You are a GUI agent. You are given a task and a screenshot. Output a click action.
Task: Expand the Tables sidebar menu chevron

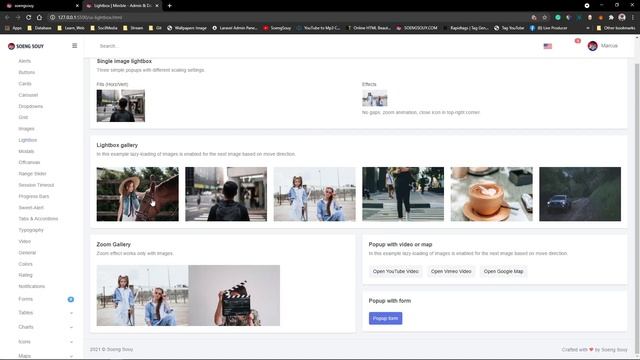tap(71, 313)
